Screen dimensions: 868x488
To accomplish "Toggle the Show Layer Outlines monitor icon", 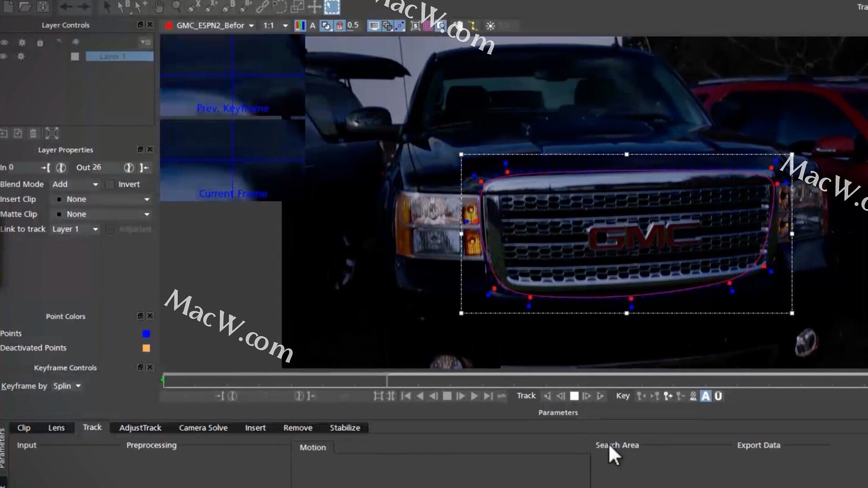I will coord(374,26).
